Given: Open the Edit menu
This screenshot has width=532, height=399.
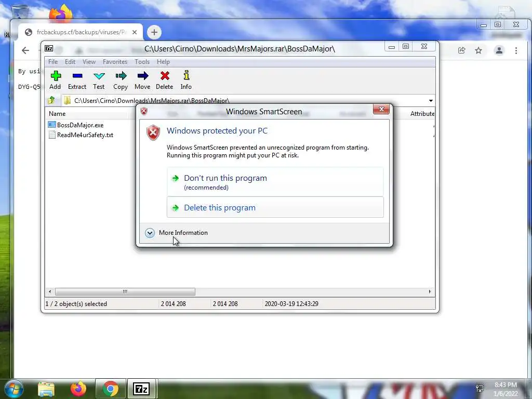Looking at the screenshot, I should [70, 62].
